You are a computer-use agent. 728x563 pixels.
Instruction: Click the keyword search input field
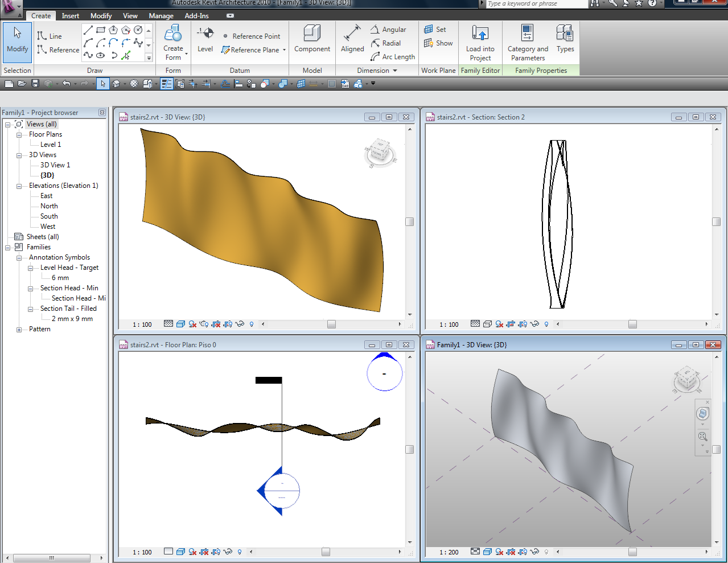tap(535, 4)
